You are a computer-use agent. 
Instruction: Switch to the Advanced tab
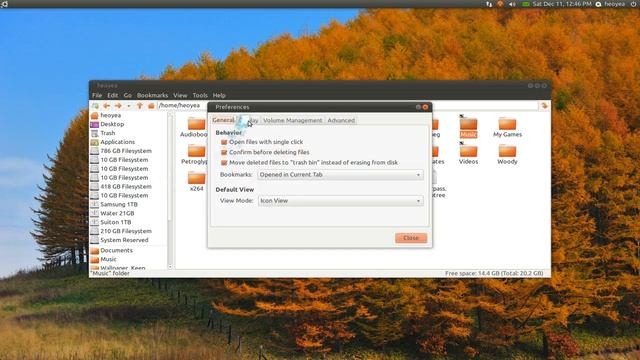point(341,120)
